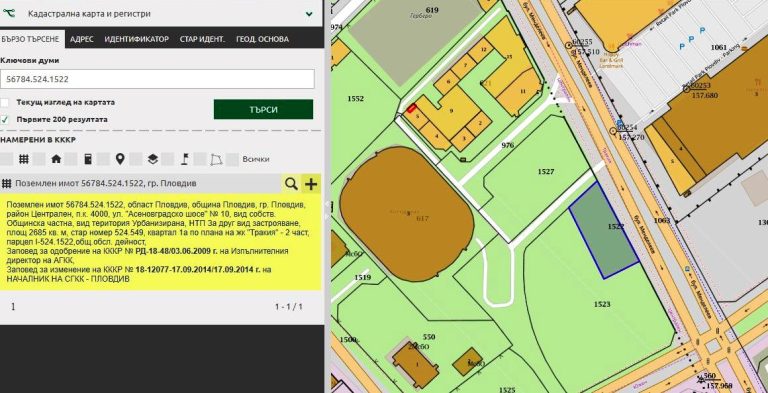Switch to the 'АДРЕС' tab
The height and width of the screenshot is (393, 768).
[x=82, y=39]
